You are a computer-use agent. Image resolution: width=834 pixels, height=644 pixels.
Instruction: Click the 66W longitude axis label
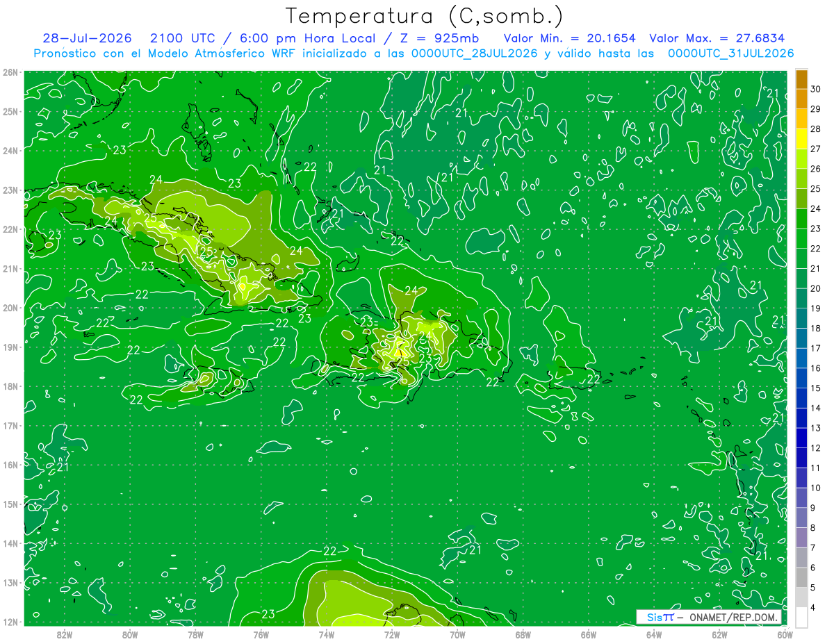click(589, 634)
